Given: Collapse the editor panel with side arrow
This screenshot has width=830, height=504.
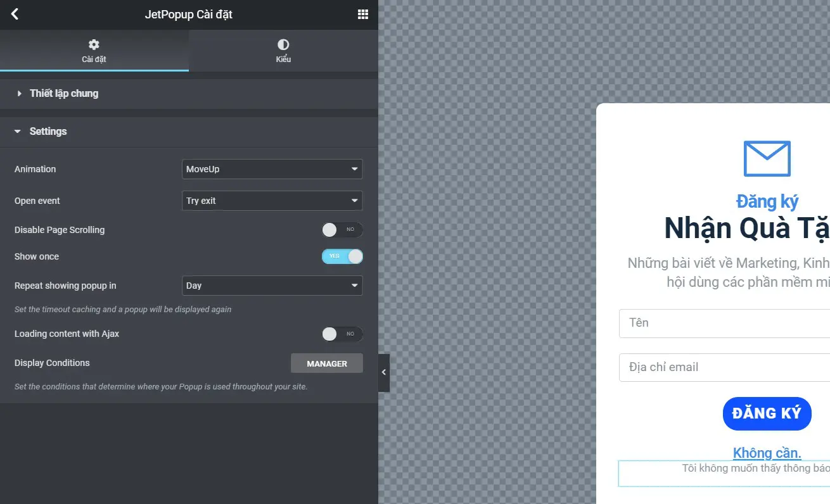Looking at the screenshot, I should [x=384, y=373].
